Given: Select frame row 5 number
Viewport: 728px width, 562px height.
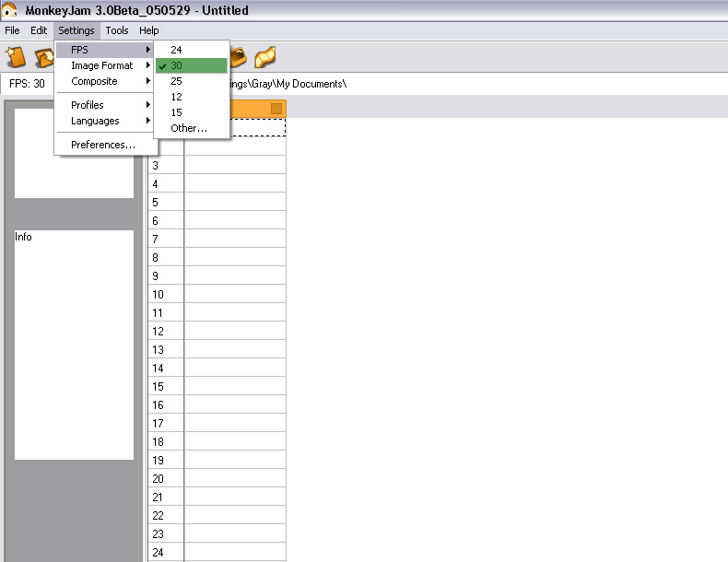Looking at the screenshot, I should pos(166,202).
